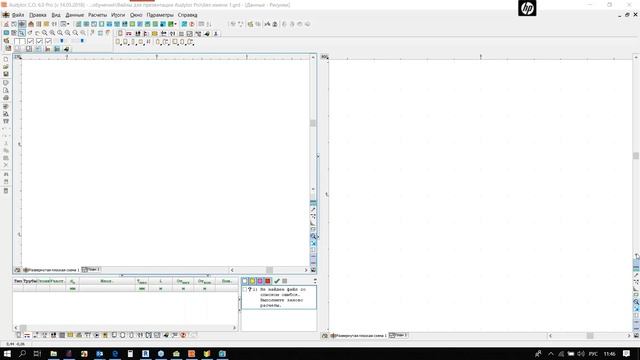640x360 pixels.
Task: Click the green checkmark in the errors panel
Action: pyautogui.click(x=277, y=281)
